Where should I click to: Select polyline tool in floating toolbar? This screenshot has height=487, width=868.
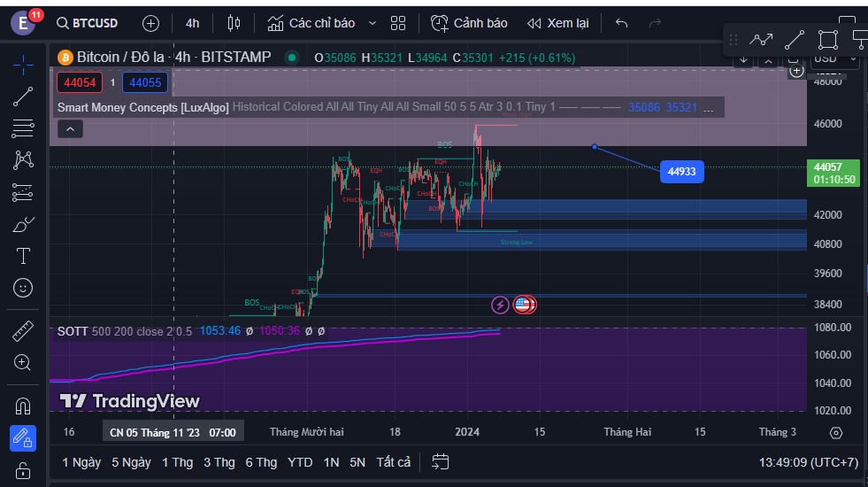(761, 39)
